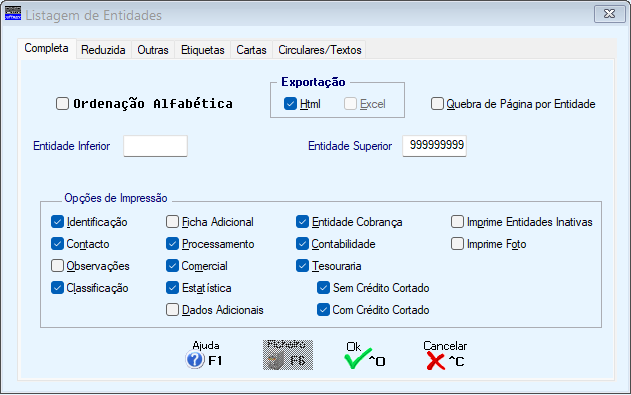The image size is (631, 395).
Task: Open the Etiquetas tab
Action: (x=202, y=50)
